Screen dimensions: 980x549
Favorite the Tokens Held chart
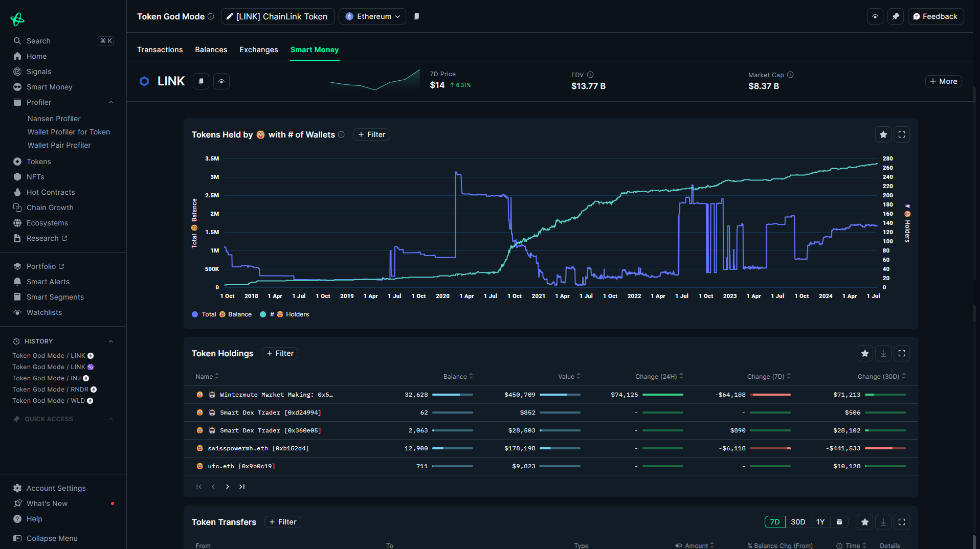pyautogui.click(x=883, y=134)
